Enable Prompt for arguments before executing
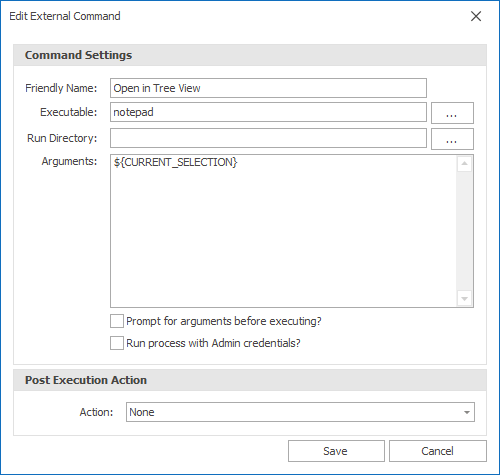 [x=117, y=321]
